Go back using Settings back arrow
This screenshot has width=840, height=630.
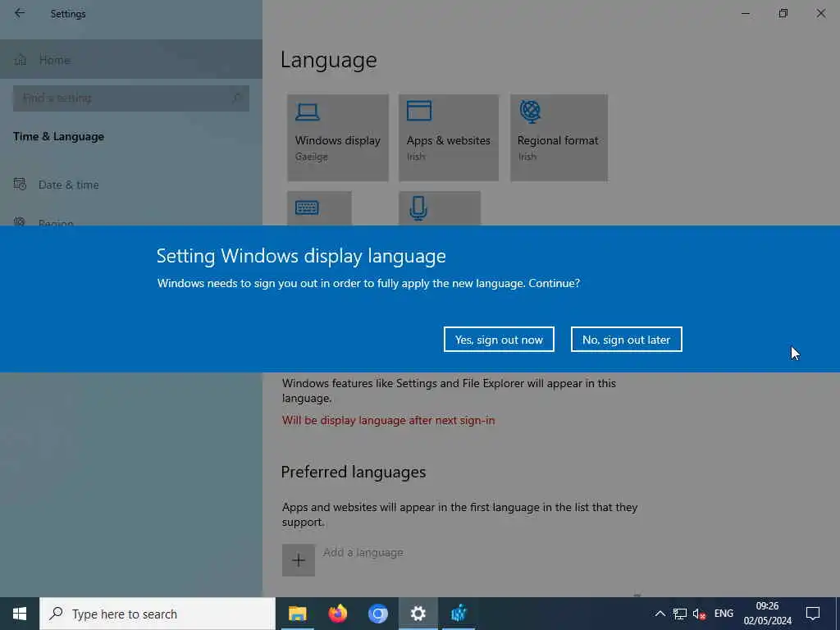pyautogui.click(x=20, y=13)
